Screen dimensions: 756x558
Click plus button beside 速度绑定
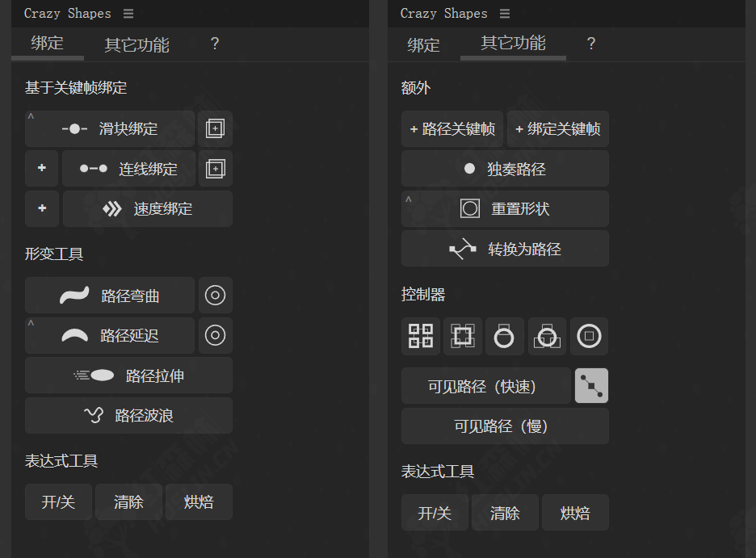42,208
